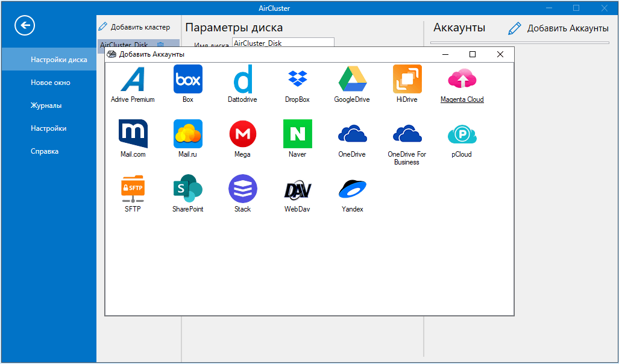The image size is (619, 364).
Task: Delete the AirCluster_Disk cluster via trash icon
Action: coord(160,45)
